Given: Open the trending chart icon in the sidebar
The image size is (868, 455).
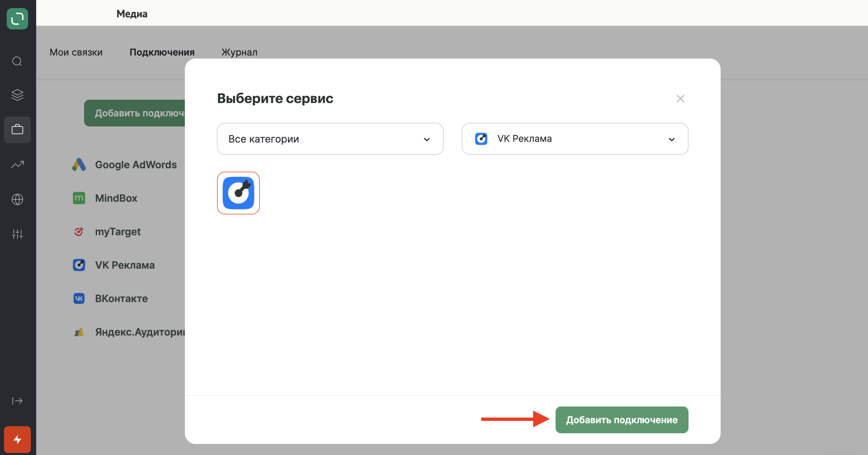Looking at the screenshot, I should 17,165.
